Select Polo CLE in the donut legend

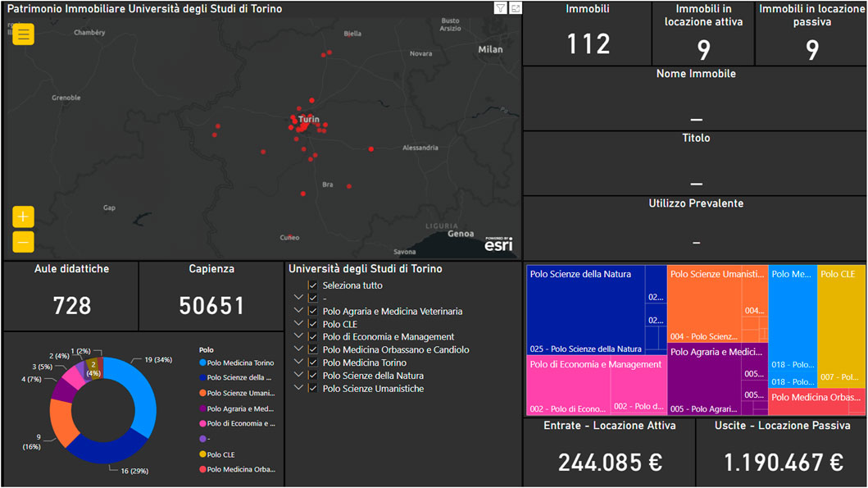pyautogui.click(x=217, y=454)
